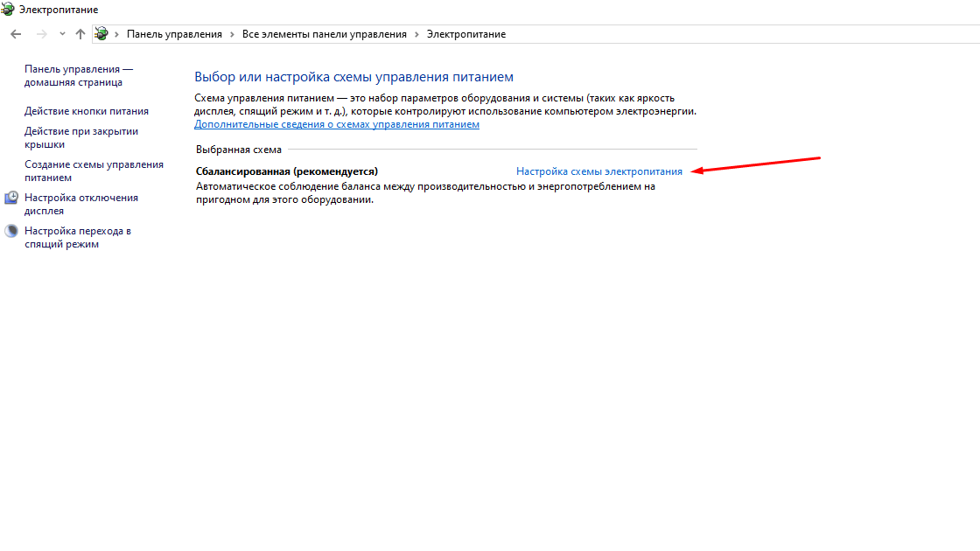Click the Электропитание window title text
The width and height of the screenshot is (980, 551).
59,10
